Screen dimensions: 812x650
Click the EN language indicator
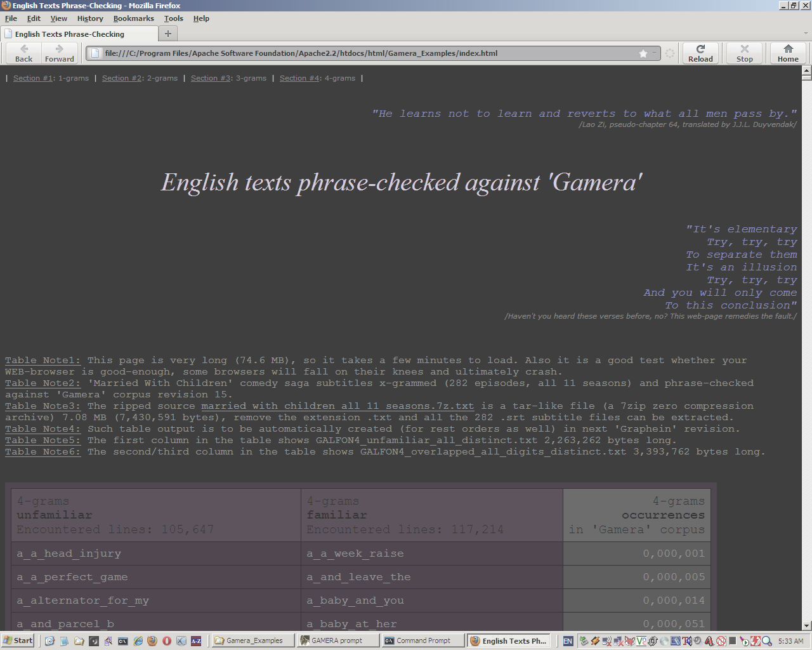568,641
